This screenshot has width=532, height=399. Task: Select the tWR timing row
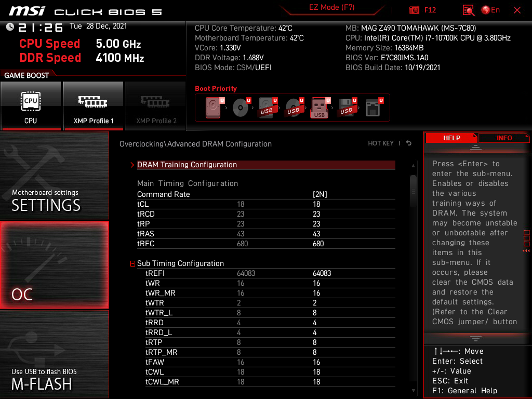tap(270, 283)
